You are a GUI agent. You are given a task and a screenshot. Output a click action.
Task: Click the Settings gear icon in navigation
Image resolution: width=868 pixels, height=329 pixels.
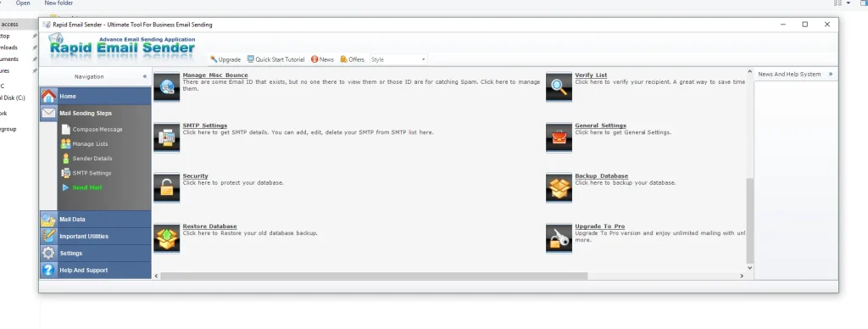[48, 254]
